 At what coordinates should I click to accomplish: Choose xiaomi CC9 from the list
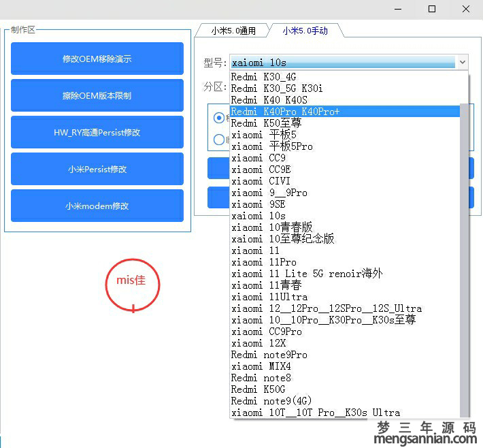(x=345, y=158)
